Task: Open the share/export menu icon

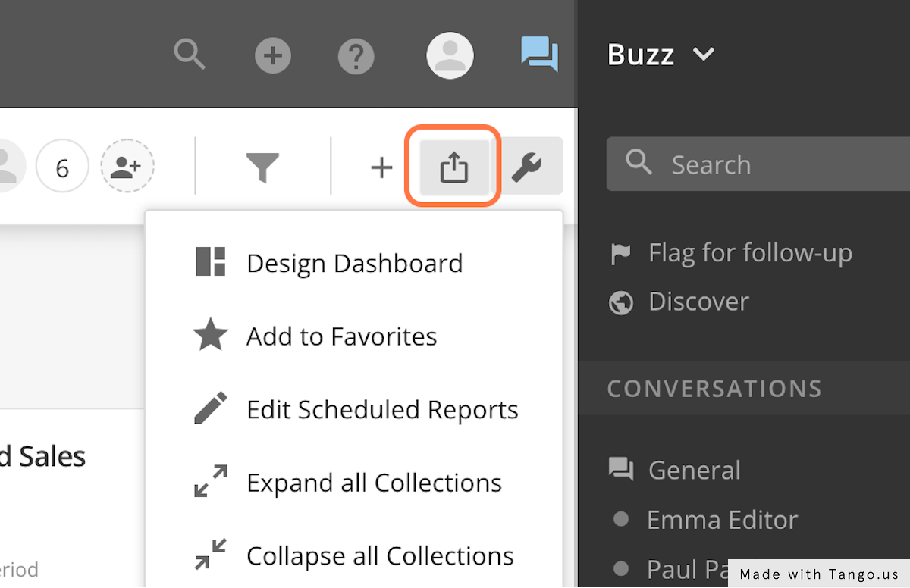Action: click(453, 166)
